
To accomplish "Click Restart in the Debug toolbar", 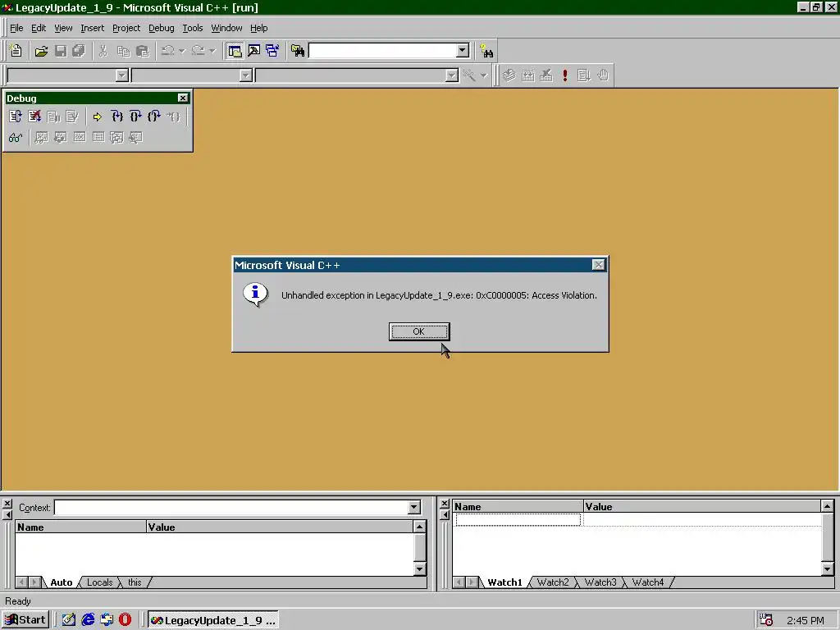I will (x=16, y=116).
